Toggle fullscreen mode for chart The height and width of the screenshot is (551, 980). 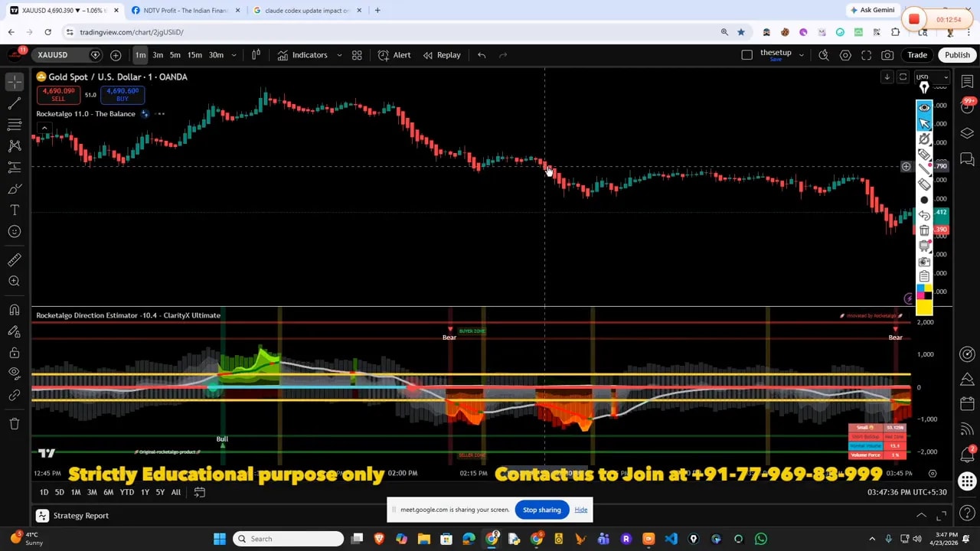tap(866, 55)
